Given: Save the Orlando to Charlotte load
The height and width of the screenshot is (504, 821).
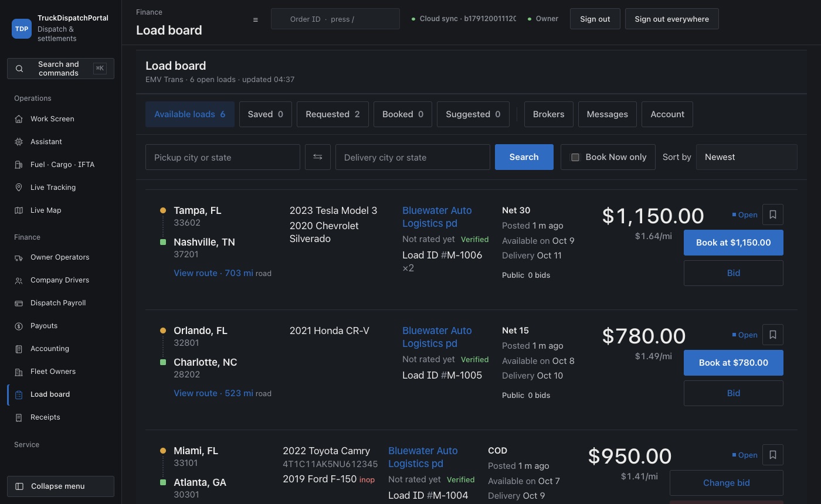Looking at the screenshot, I should 773,335.
